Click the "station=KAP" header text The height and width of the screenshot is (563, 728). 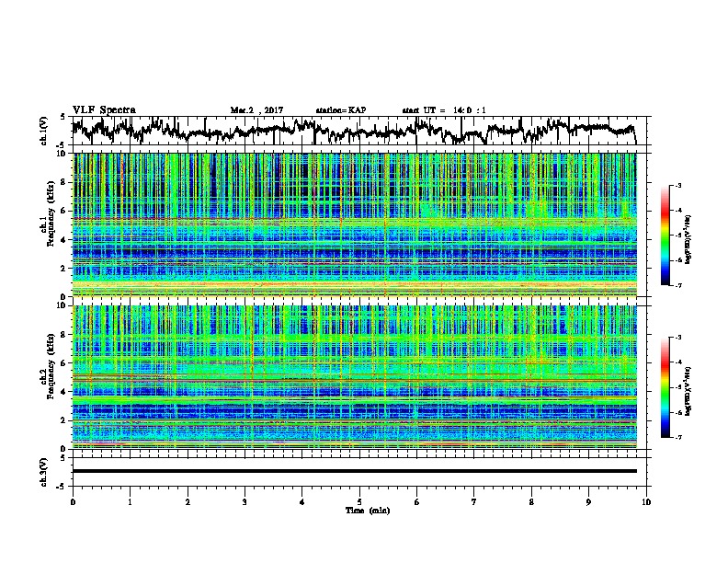pos(341,110)
